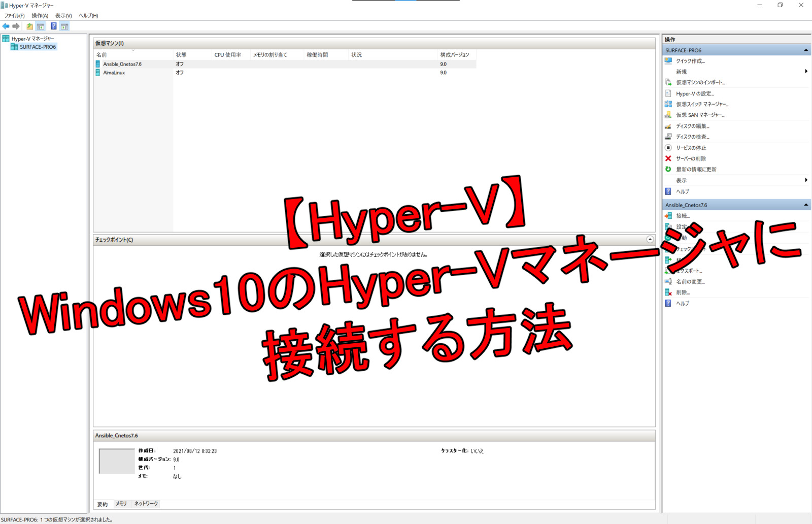Click the Ansible_Cnetos7.6 virtual machine icon
Image resolution: width=812 pixels, height=524 pixels.
click(98, 64)
